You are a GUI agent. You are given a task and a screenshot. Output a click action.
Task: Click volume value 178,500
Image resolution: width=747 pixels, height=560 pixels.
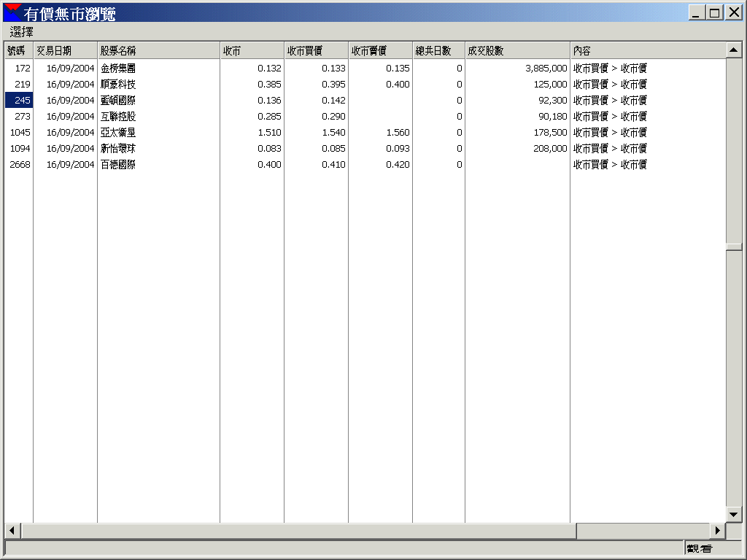coord(550,133)
